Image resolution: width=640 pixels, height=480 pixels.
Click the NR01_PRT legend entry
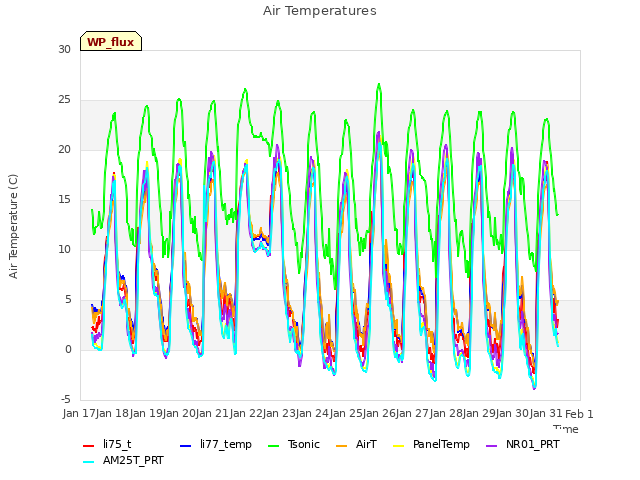(523, 444)
